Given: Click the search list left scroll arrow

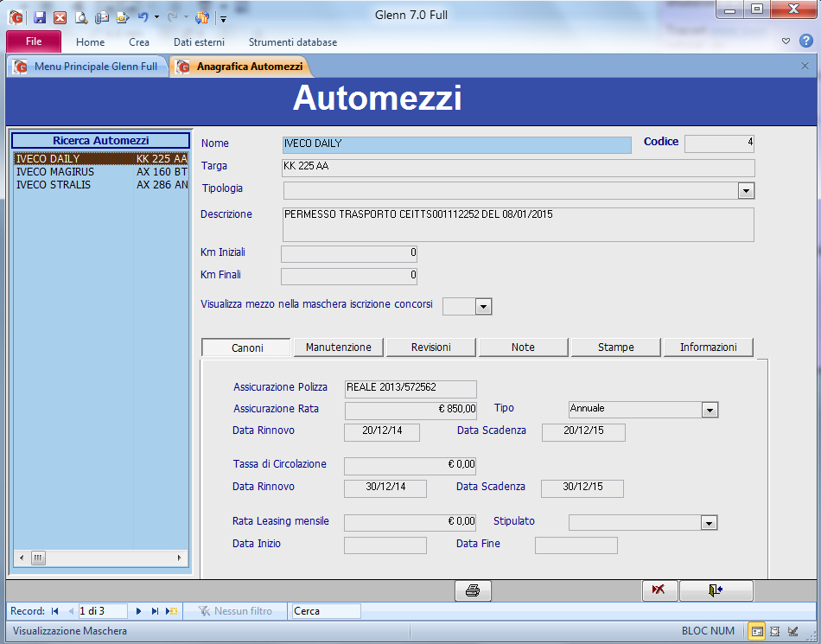Looking at the screenshot, I should (x=21, y=558).
